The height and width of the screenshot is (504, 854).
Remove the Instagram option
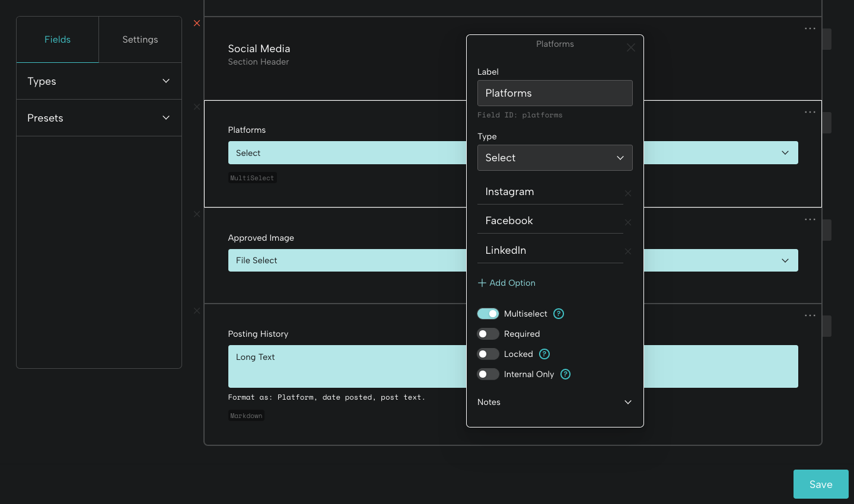(628, 193)
